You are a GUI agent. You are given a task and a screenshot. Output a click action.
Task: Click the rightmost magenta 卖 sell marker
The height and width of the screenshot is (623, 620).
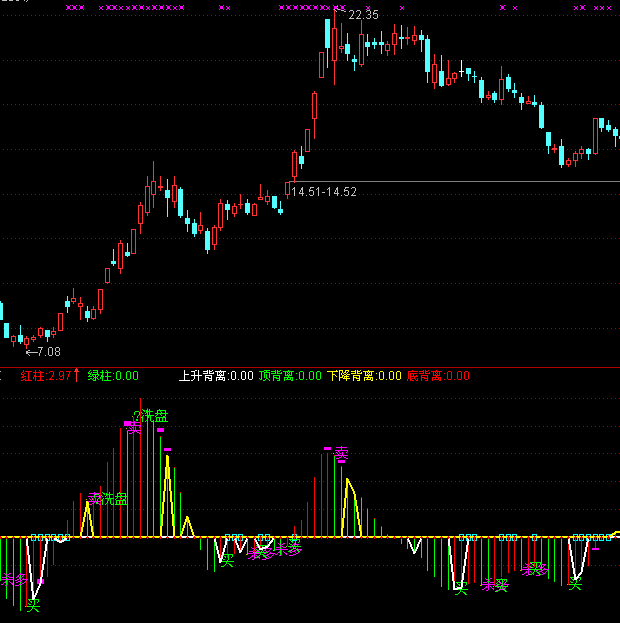click(x=341, y=455)
